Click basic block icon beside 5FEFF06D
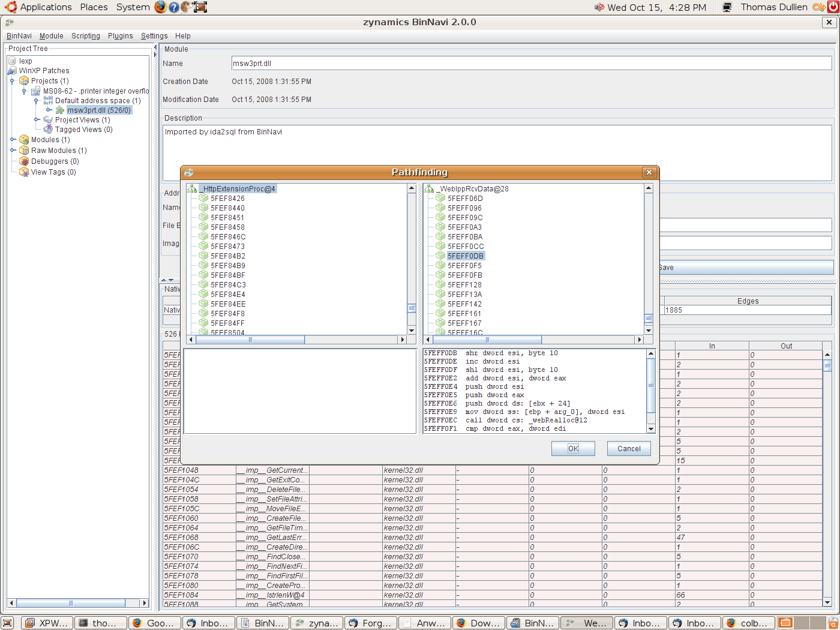 click(440, 199)
